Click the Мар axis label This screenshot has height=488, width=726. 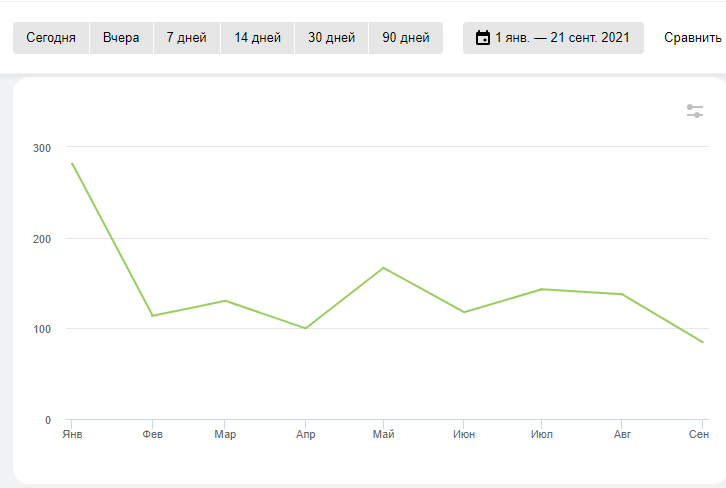click(225, 434)
